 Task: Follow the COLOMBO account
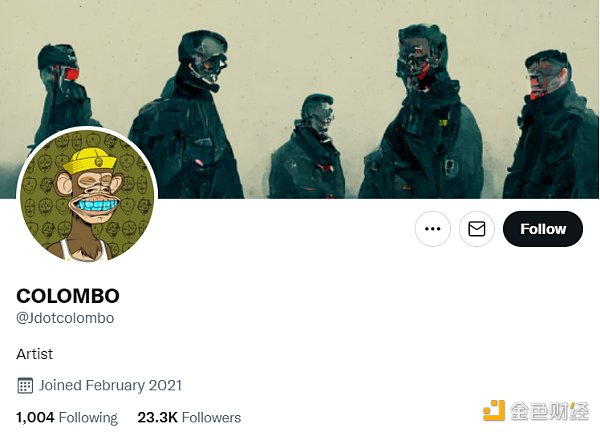click(543, 229)
